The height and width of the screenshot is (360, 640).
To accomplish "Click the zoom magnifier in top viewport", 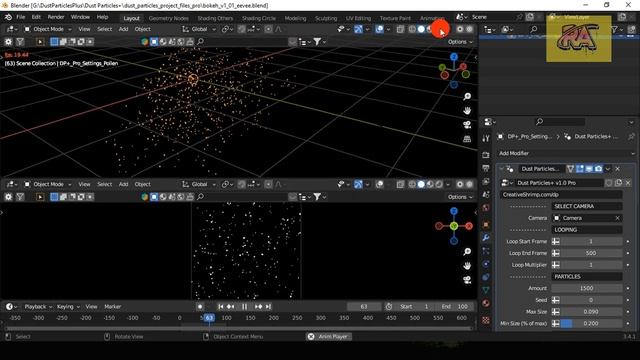I will pos(467,96).
